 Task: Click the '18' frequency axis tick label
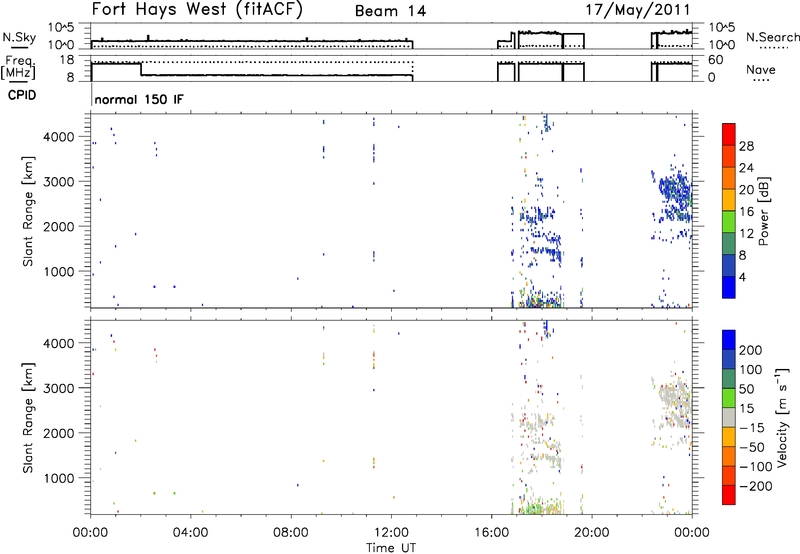click(x=66, y=60)
